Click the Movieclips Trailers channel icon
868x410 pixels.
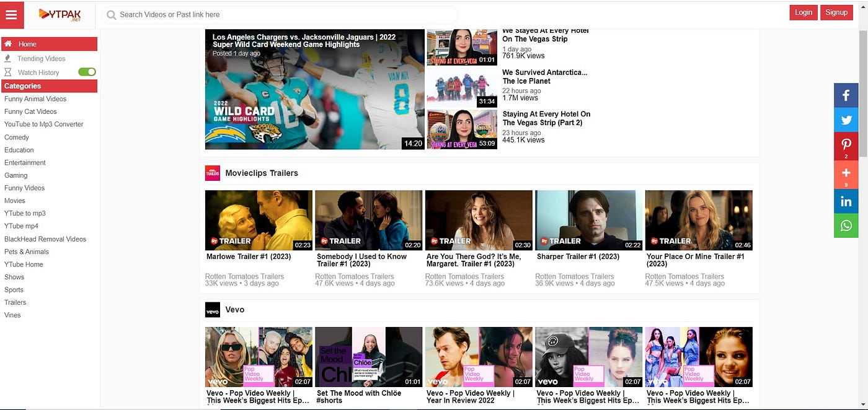click(x=213, y=173)
